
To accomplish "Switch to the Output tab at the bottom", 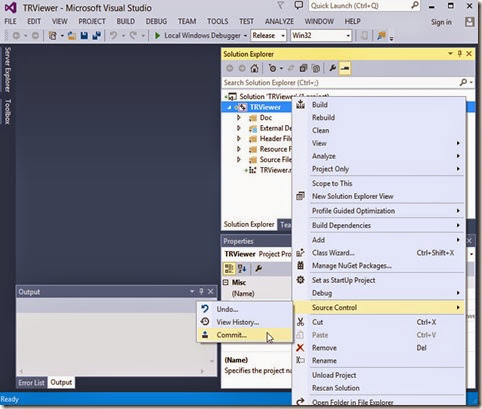I will (x=61, y=382).
